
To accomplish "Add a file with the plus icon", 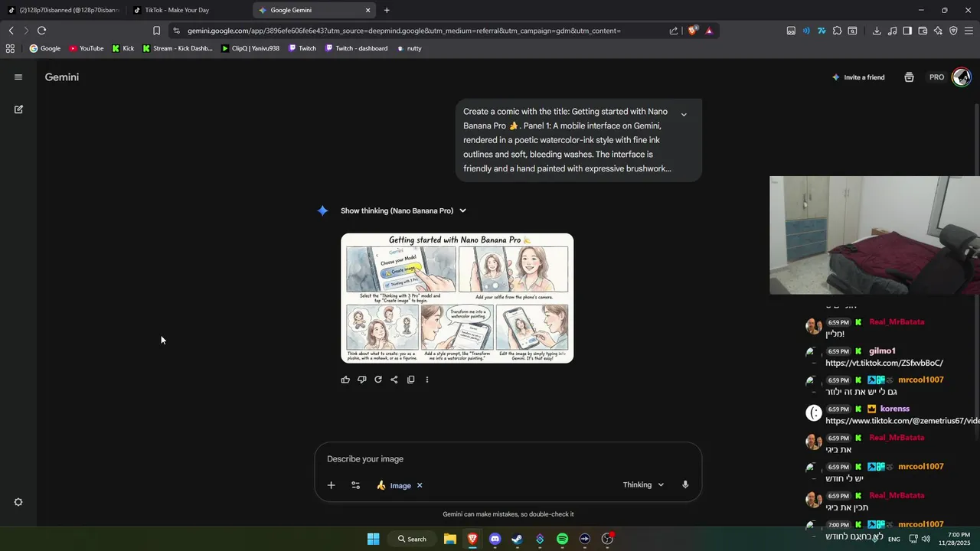I will (331, 485).
